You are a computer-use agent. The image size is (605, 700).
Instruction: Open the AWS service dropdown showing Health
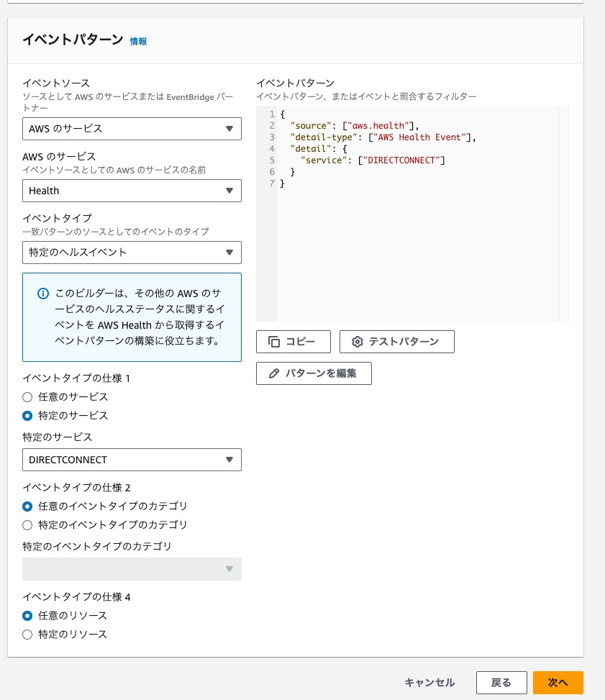click(132, 191)
